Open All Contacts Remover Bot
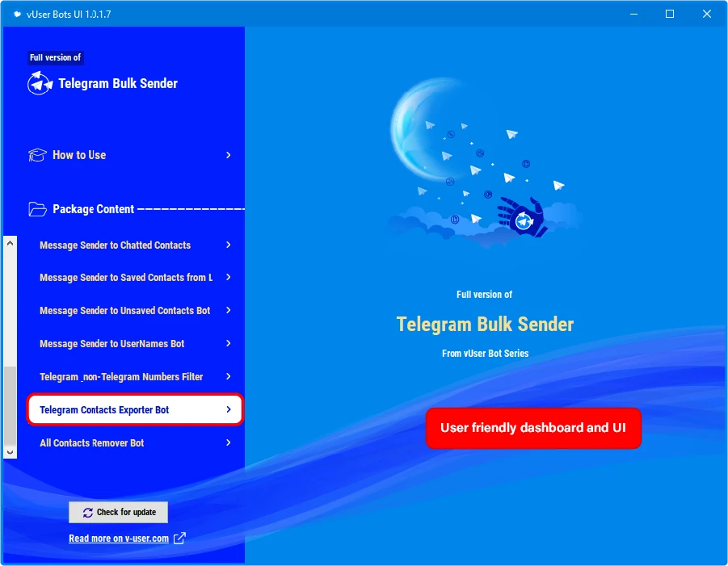Viewport: 728px width, 566px height. point(135,443)
